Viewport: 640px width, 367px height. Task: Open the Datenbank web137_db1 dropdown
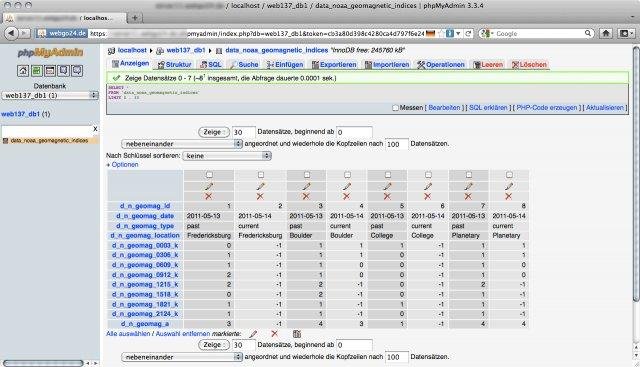[50, 96]
